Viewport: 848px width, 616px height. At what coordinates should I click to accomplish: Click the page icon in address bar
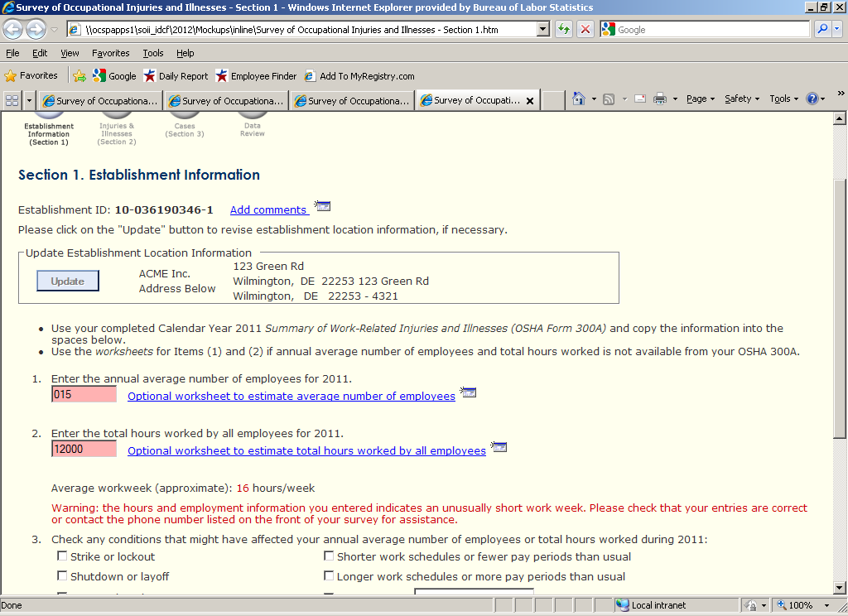pos(75,30)
